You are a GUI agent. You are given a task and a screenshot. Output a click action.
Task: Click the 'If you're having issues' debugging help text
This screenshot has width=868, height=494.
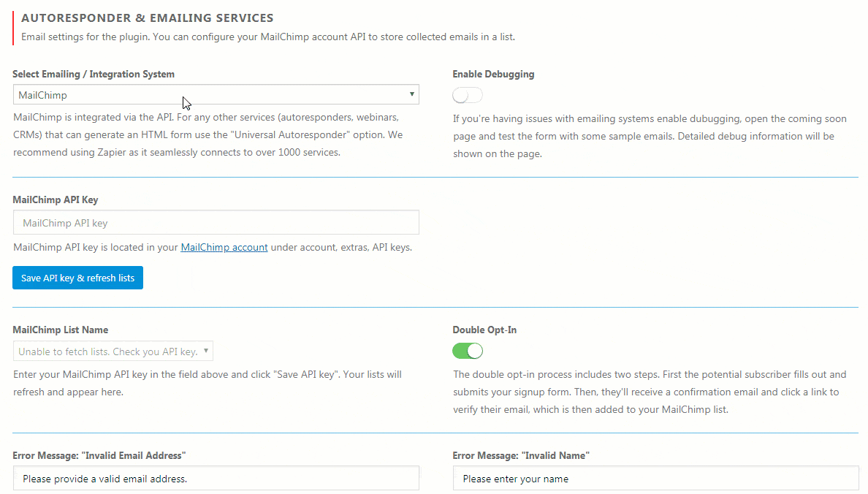coord(650,136)
